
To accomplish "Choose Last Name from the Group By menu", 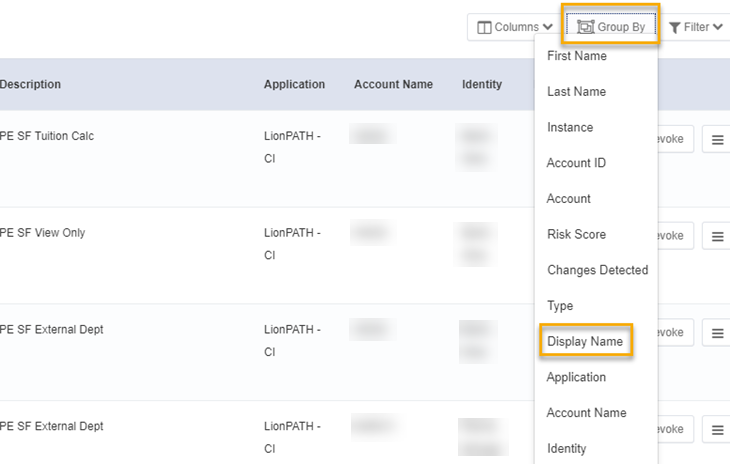I will (x=576, y=92).
